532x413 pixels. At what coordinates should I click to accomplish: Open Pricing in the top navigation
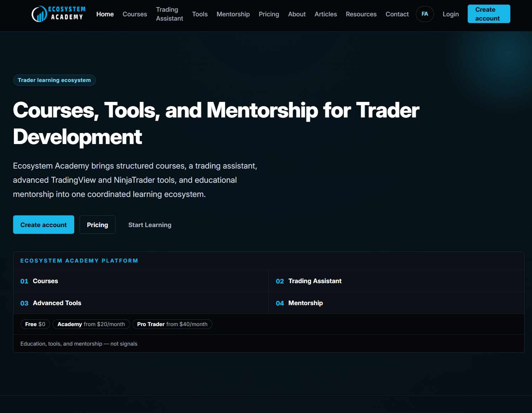tap(269, 14)
